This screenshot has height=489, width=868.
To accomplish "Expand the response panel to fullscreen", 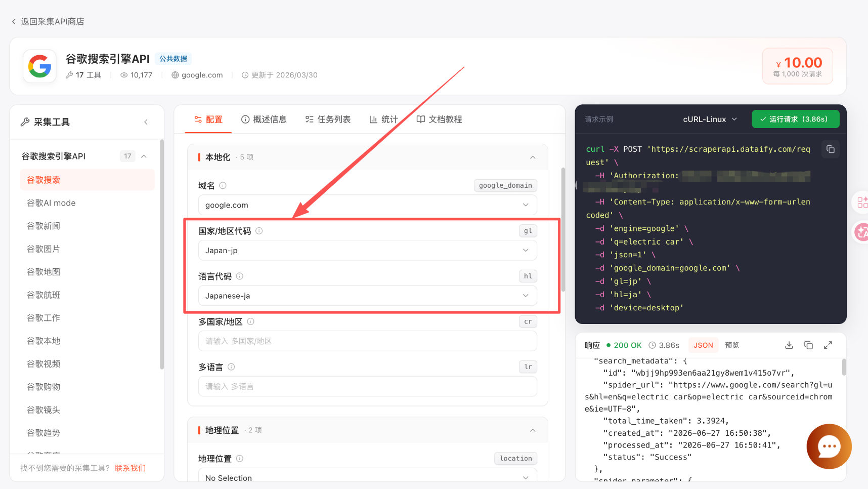I will [828, 345].
